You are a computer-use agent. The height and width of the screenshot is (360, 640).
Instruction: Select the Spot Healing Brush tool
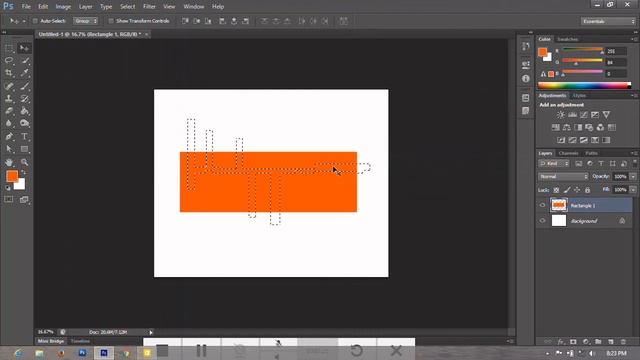pyautogui.click(x=9, y=86)
